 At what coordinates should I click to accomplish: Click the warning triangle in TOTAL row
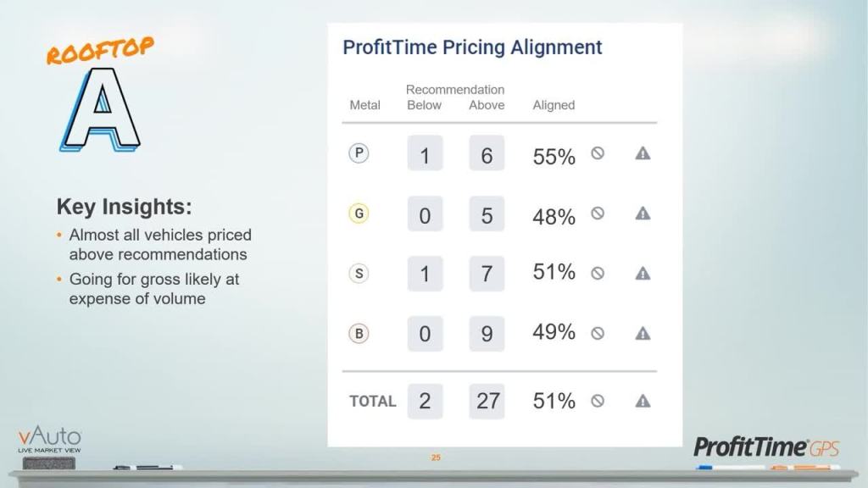point(643,401)
